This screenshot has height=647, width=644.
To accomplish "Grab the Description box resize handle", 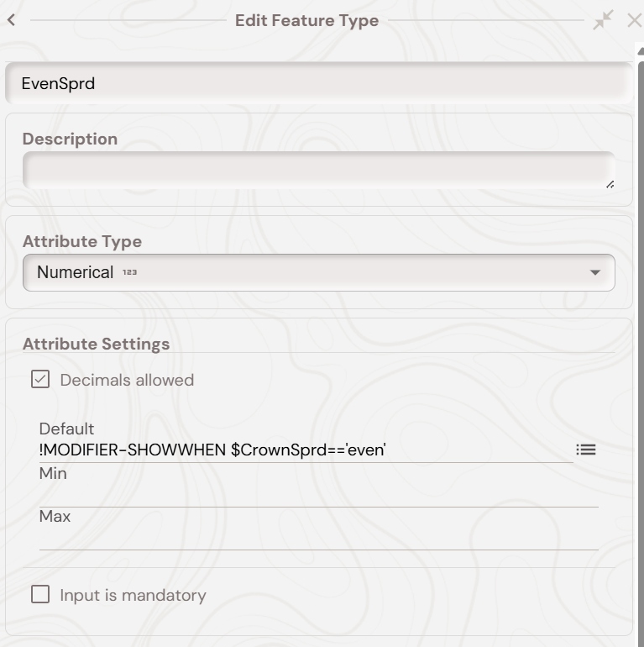I will point(610,184).
